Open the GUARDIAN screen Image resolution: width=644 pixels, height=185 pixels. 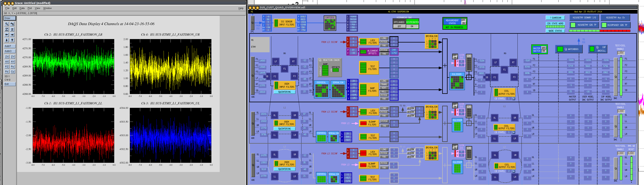tap(555, 18)
